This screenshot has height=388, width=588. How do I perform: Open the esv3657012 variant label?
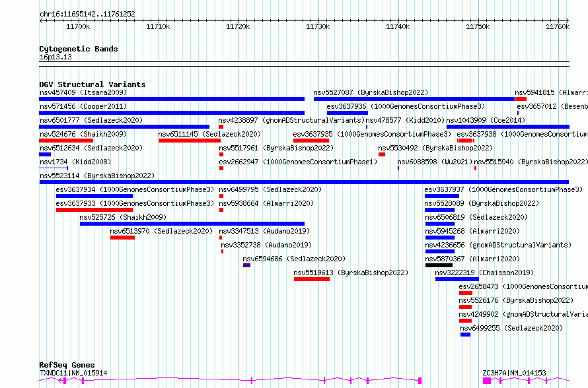552,106
